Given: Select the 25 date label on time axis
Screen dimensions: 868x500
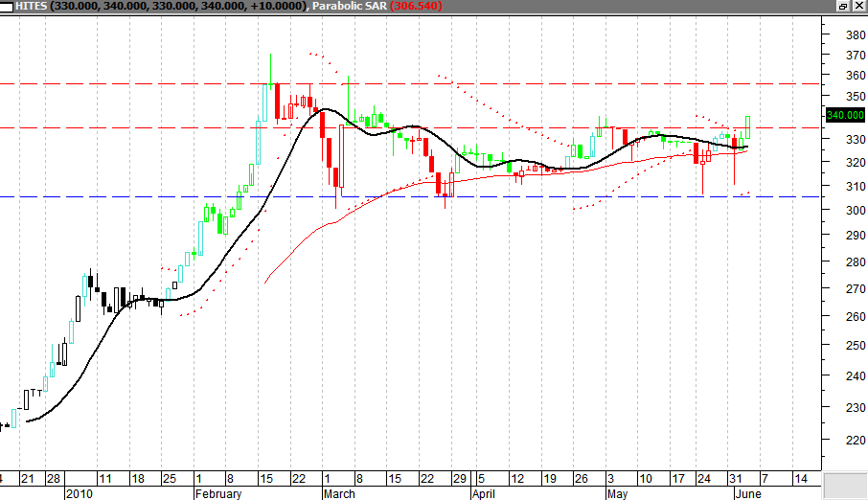Looking at the screenshot, I should click(x=170, y=479).
